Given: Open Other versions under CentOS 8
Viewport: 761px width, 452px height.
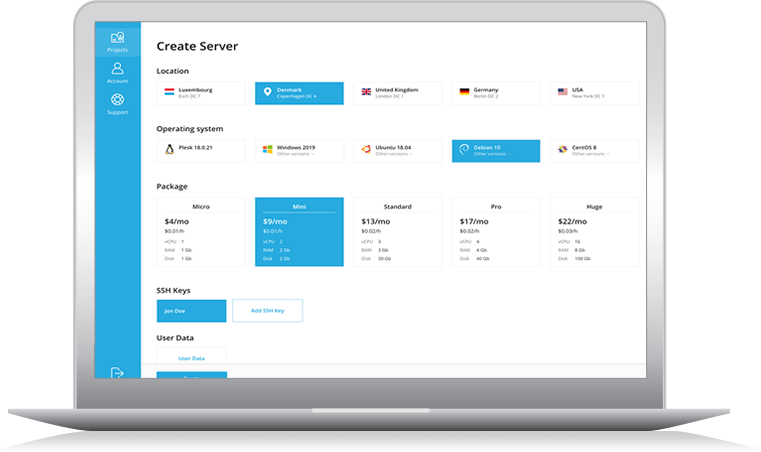Looking at the screenshot, I should [590, 155].
